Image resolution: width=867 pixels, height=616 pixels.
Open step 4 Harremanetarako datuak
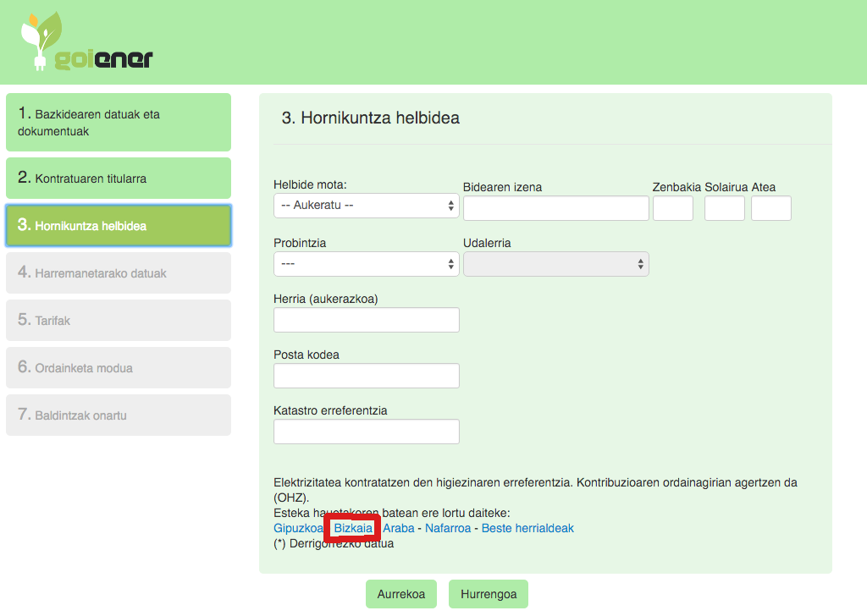coord(119,273)
